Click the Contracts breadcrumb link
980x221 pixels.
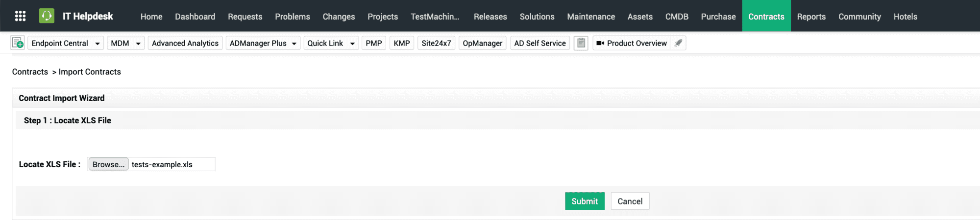(x=30, y=72)
